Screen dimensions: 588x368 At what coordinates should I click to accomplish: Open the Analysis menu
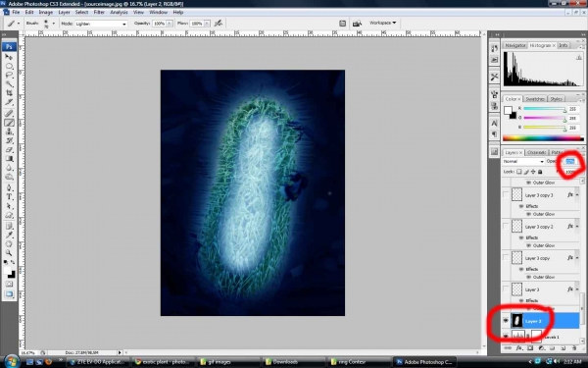(119, 12)
